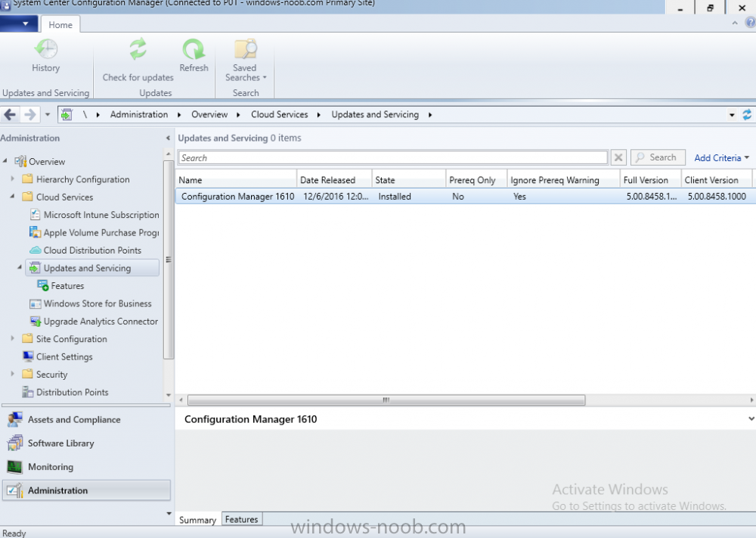Open Windows Store for Business node
Image resolution: width=756 pixels, height=538 pixels.
pos(91,303)
